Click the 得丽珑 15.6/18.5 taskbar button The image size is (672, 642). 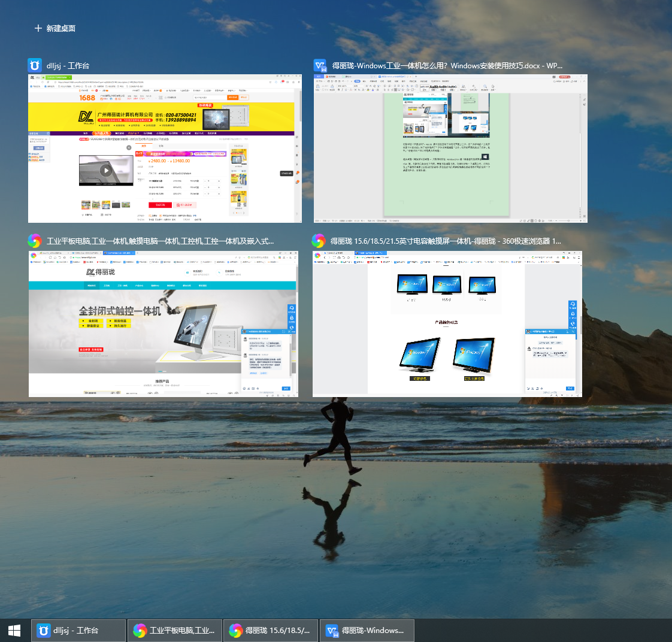pyautogui.click(x=271, y=630)
